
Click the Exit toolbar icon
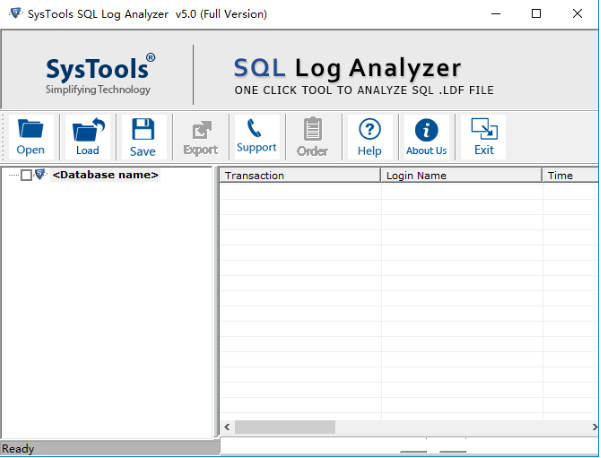click(484, 130)
